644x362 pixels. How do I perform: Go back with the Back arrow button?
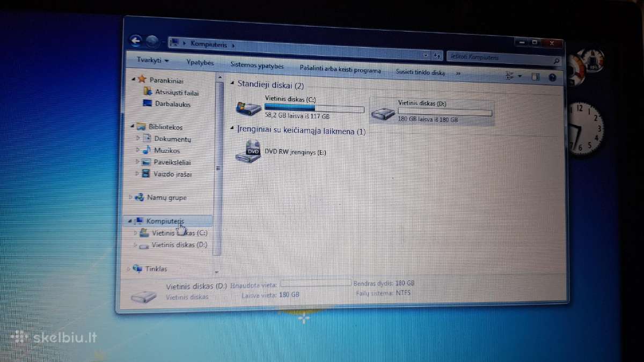[x=136, y=40]
